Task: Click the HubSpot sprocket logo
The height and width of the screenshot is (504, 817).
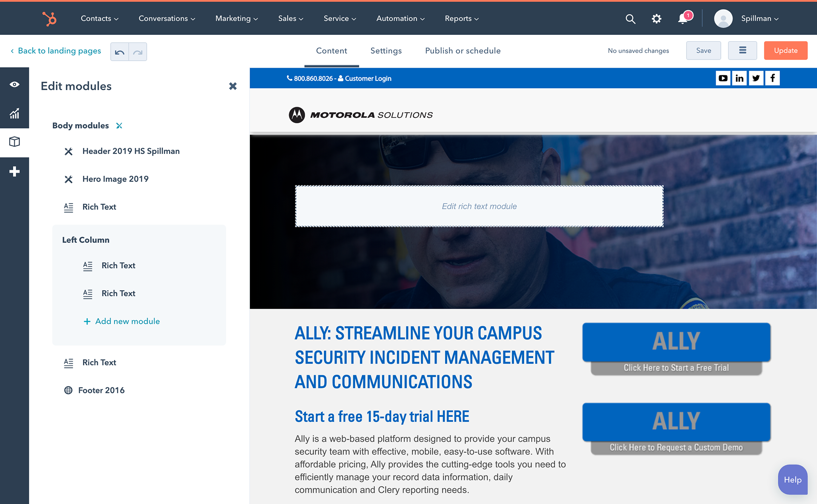Action: 49,19
